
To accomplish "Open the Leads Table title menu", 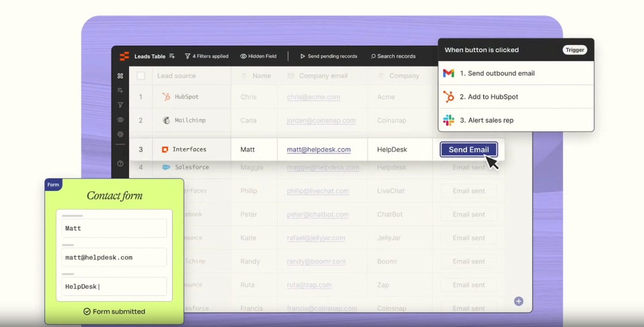I will point(150,56).
